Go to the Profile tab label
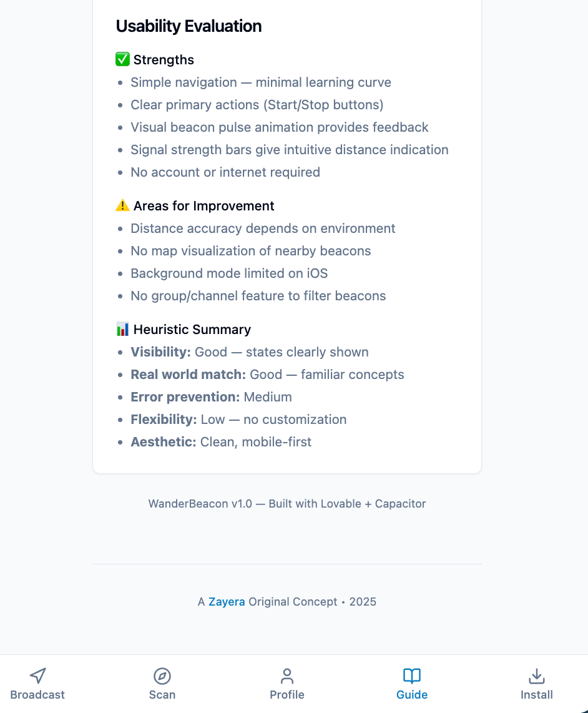The image size is (588, 713). [x=287, y=695]
